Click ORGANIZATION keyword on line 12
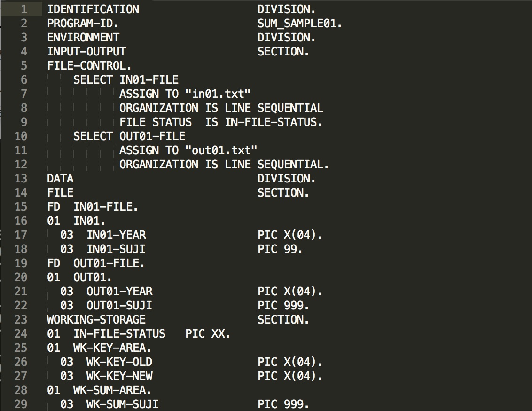The width and height of the screenshot is (532, 411). click(159, 164)
